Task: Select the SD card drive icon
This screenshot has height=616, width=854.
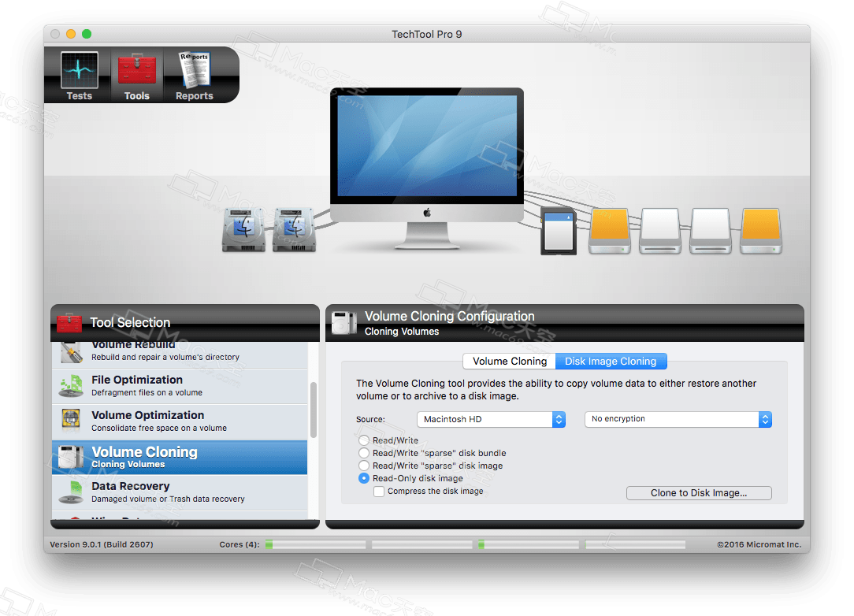Action: [x=559, y=232]
